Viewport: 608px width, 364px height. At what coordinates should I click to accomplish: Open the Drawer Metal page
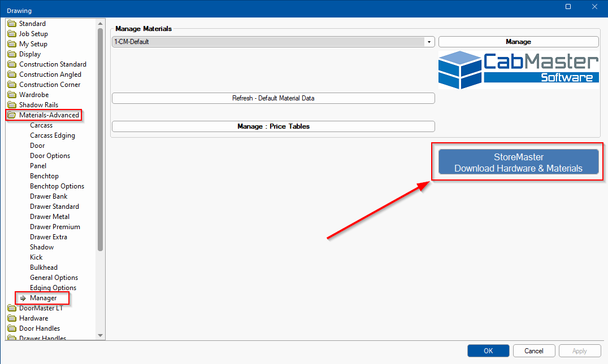coord(50,217)
